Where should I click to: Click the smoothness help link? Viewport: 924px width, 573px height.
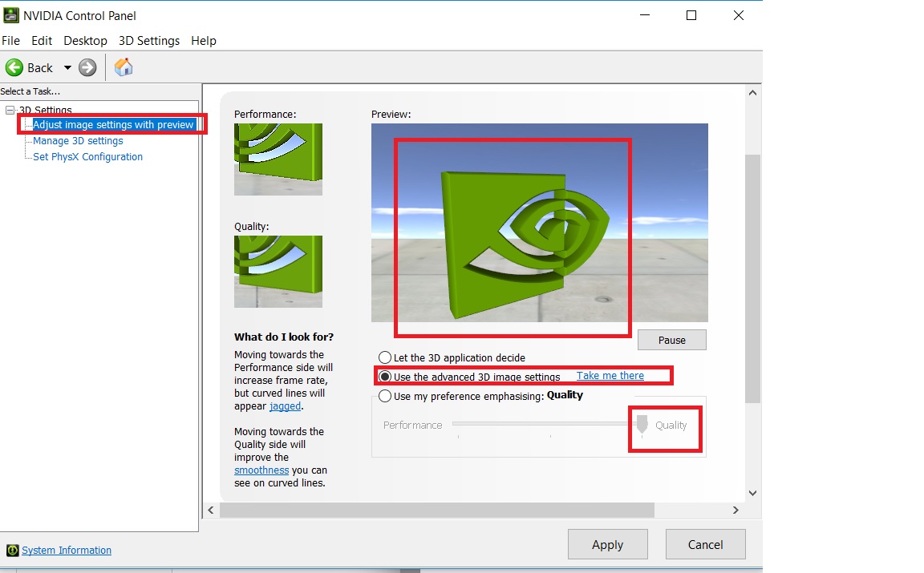point(261,470)
